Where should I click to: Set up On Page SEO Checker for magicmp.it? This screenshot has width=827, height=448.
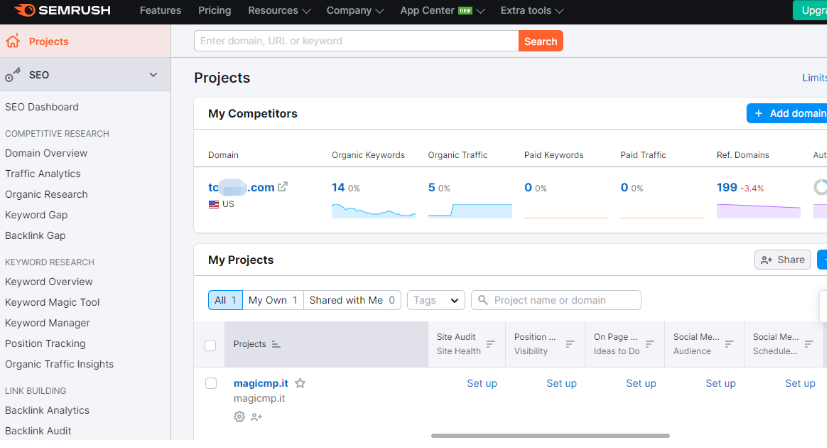(x=641, y=383)
